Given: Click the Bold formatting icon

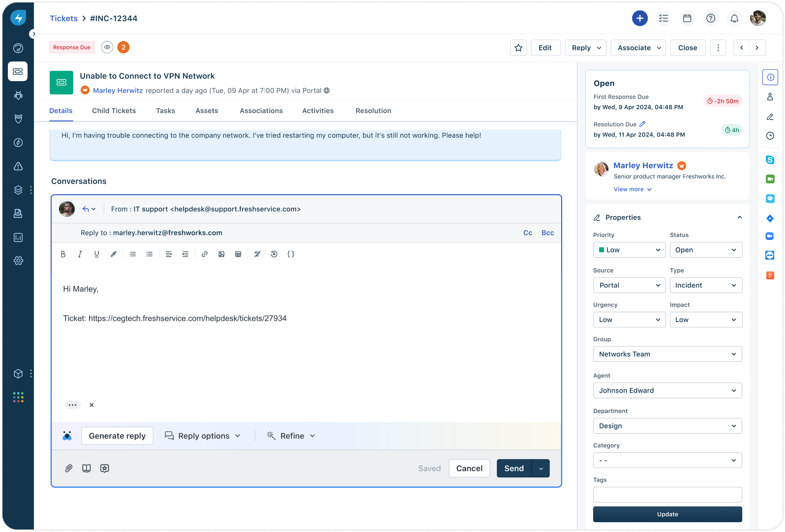Looking at the screenshot, I should pos(63,254).
